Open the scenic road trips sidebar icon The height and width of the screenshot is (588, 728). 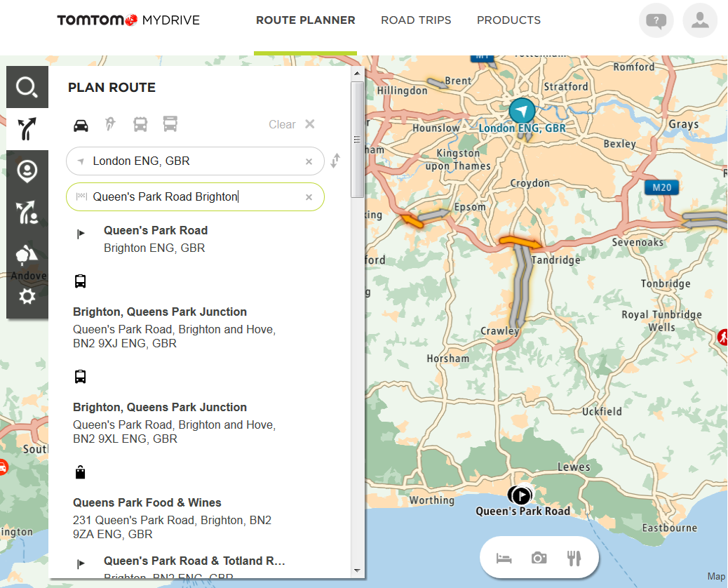(27, 255)
